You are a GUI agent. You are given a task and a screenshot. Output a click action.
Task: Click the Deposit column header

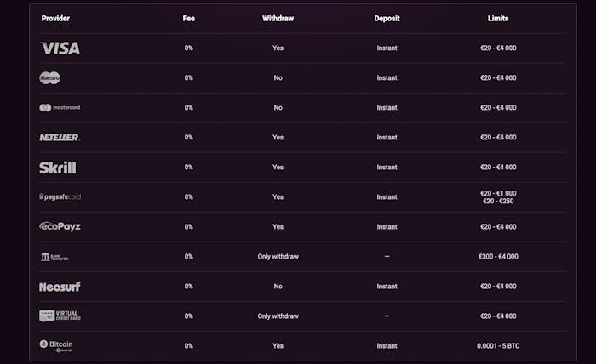pos(387,18)
